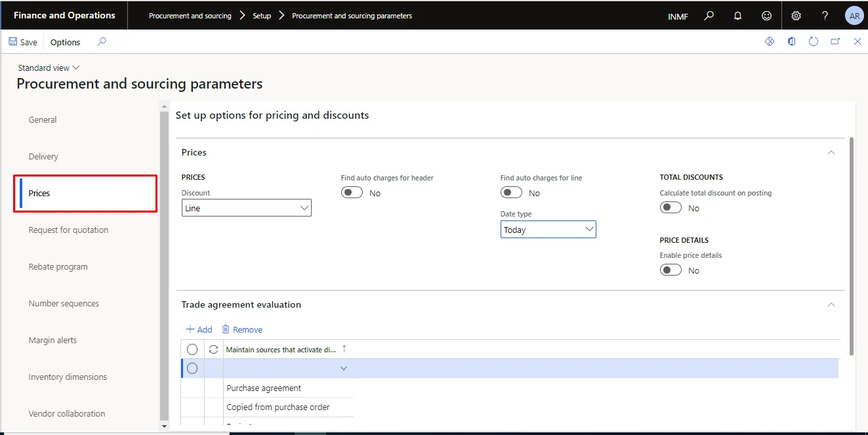
Task: Close the parameters form
Action: point(857,41)
